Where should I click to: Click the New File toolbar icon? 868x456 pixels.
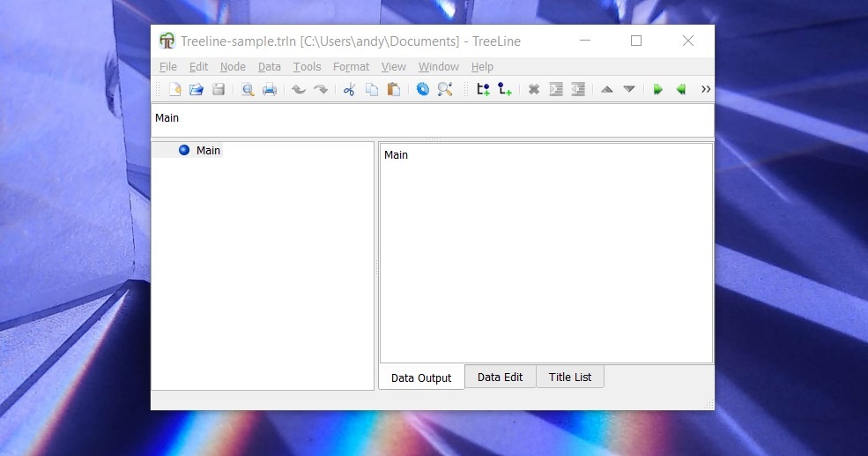point(174,89)
